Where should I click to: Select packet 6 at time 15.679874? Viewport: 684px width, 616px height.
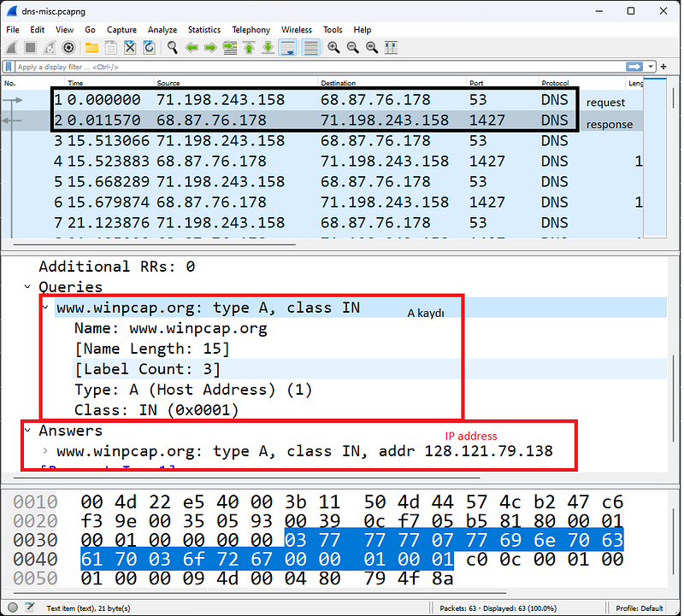coord(322,202)
